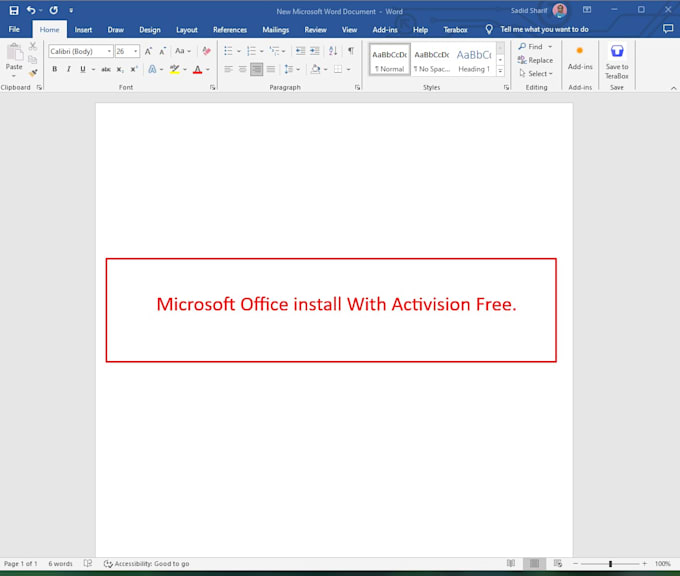
Task: Toggle underline formatting
Action: 83,69
